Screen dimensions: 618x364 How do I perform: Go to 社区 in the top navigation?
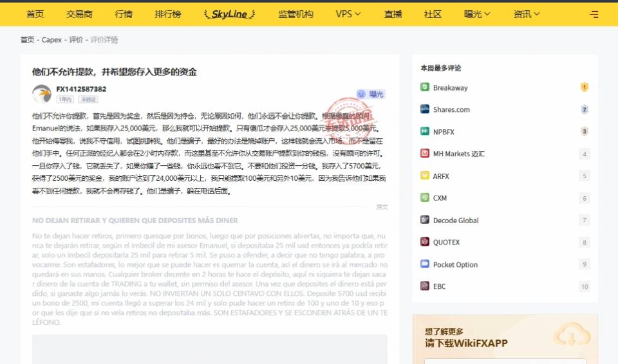click(x=433, y=14)
